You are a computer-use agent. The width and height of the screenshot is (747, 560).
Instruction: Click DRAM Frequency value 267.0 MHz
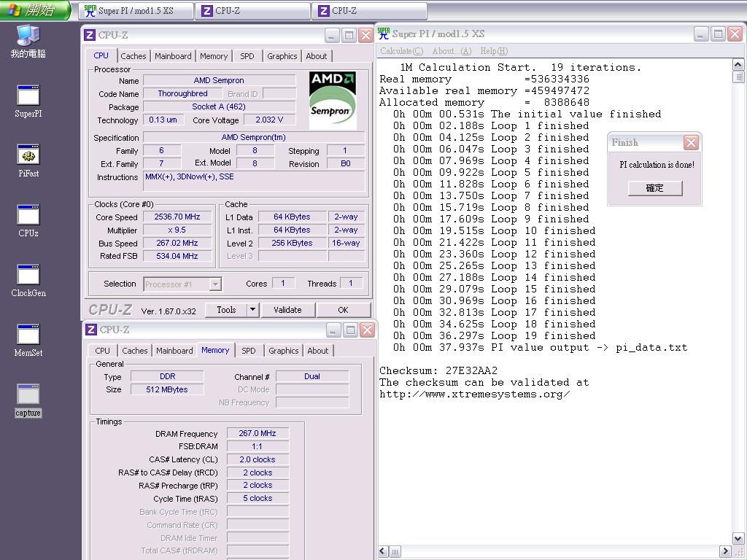tap(258, 433)
